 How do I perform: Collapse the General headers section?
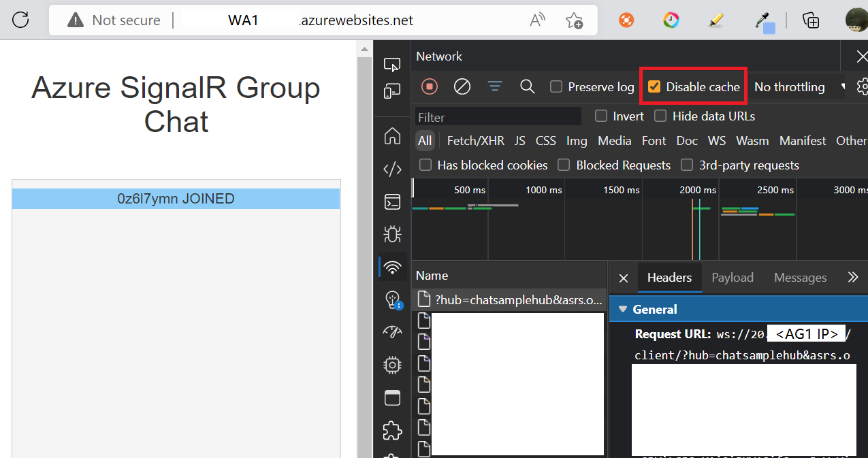coord(623,308)
